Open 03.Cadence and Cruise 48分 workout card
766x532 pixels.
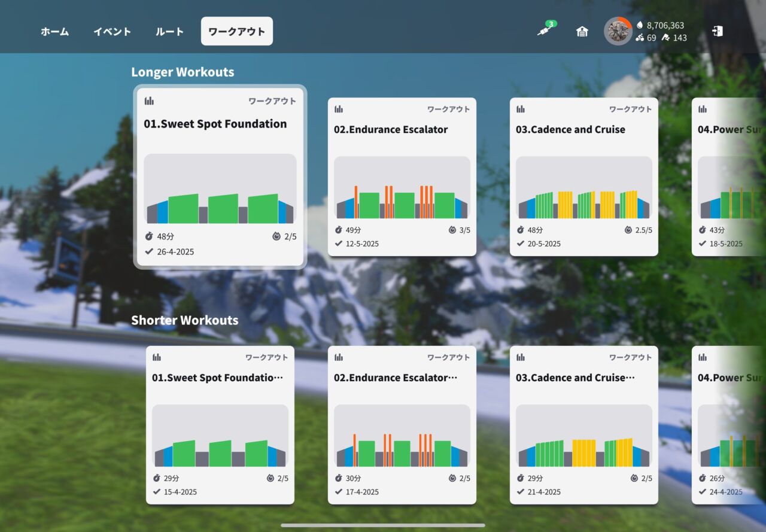coord(584,177)
